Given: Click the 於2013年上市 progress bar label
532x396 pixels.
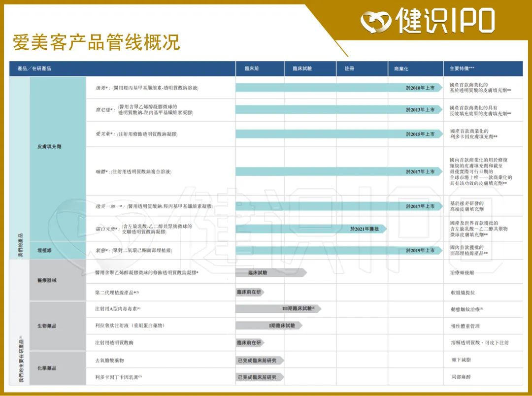Looking at the screenshot, I should [x=420, y=110].
